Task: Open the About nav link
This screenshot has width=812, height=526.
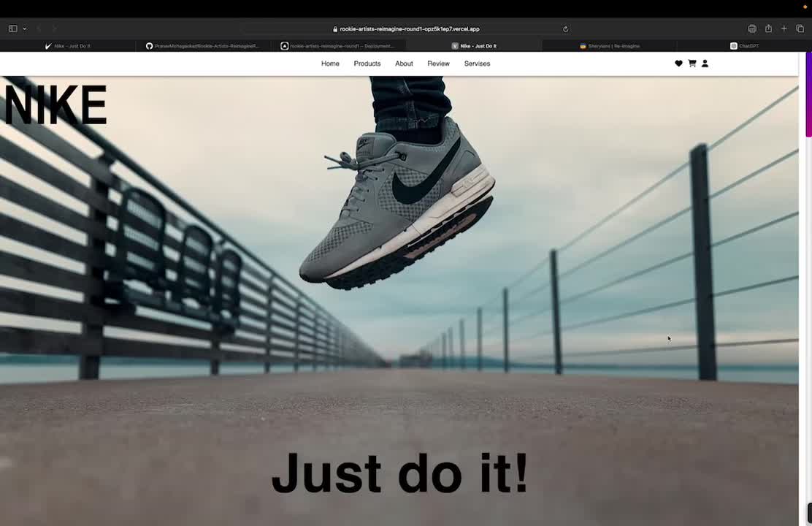Action: (404, 64)
